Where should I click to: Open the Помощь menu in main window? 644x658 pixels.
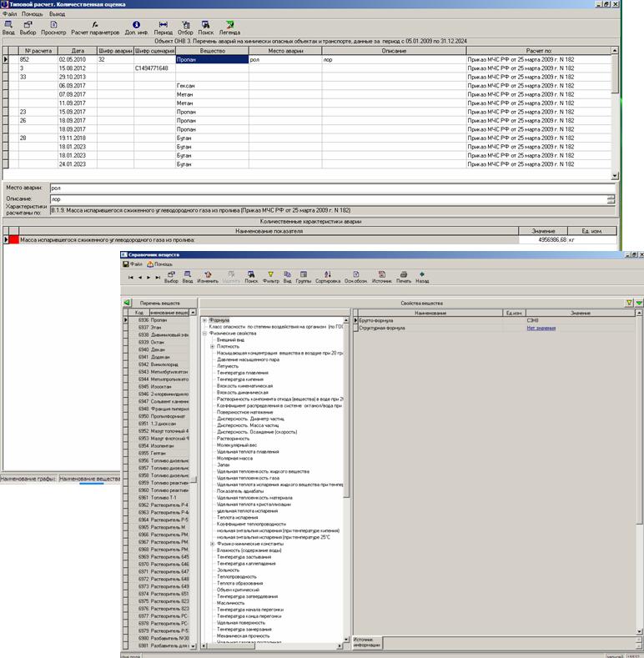tap(33, 14)
